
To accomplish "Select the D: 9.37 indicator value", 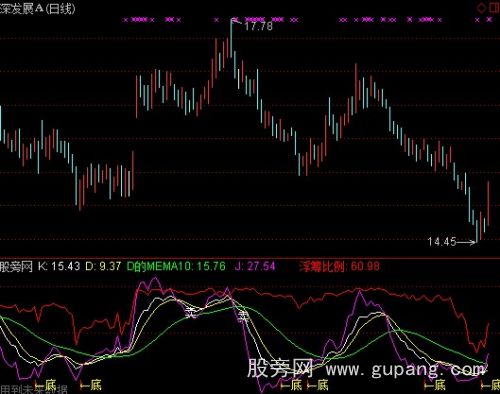I will coord(103,266).
